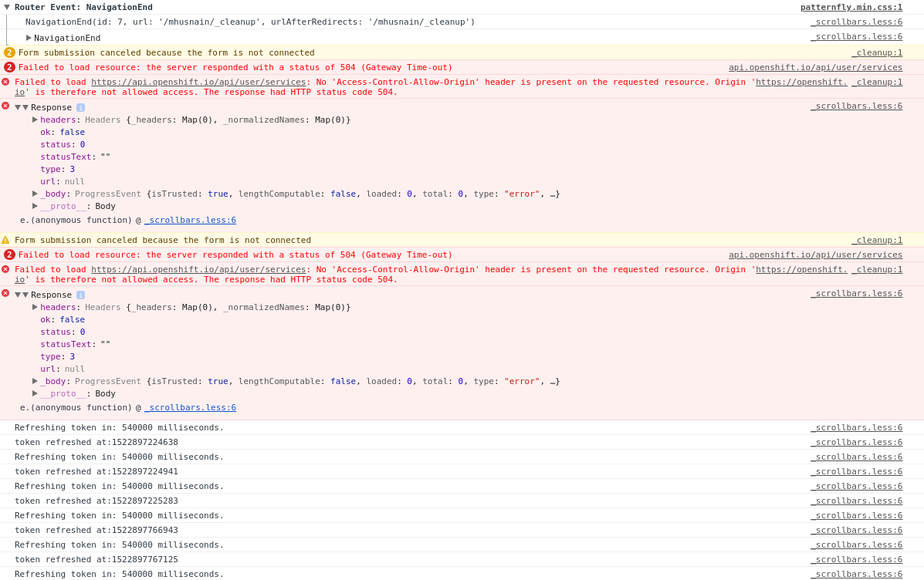The width and height of the screenshot is (924, 580).
Task: Click the info icon beside second Response object
Action: 80,295
